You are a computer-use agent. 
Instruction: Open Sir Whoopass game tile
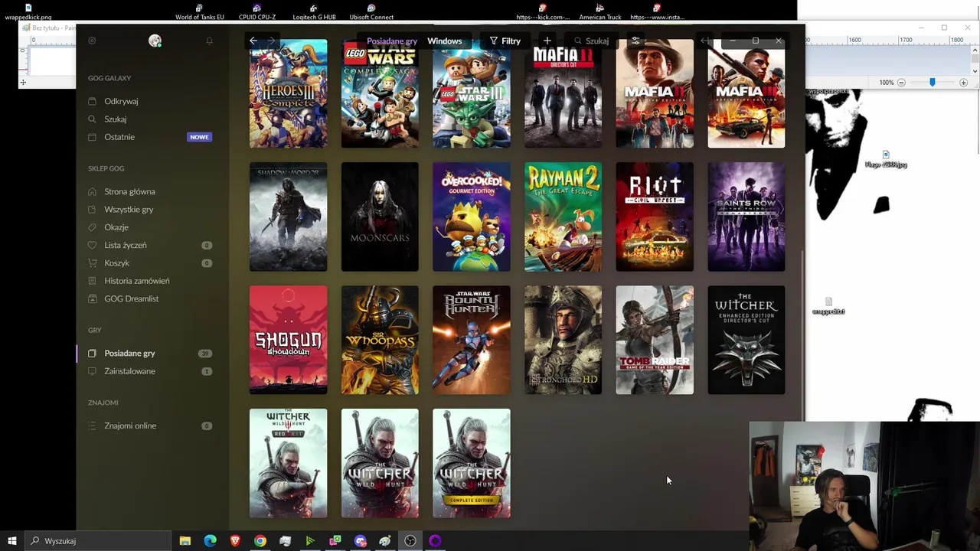[x=380, y=340]
